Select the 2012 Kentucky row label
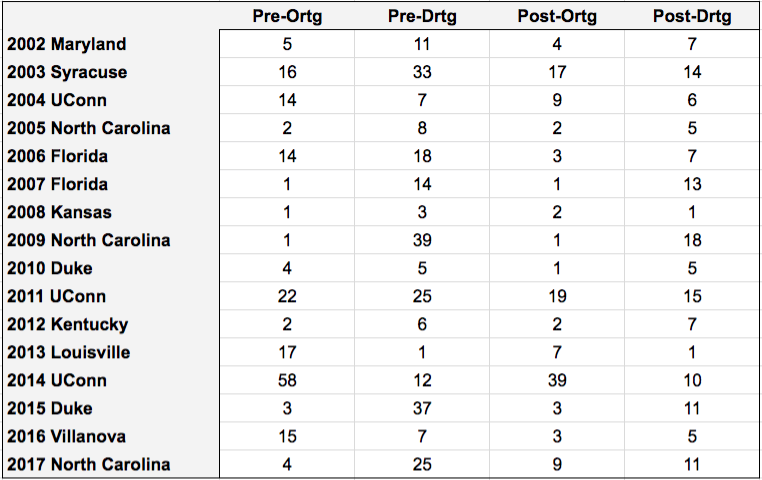 click(68, 325)
